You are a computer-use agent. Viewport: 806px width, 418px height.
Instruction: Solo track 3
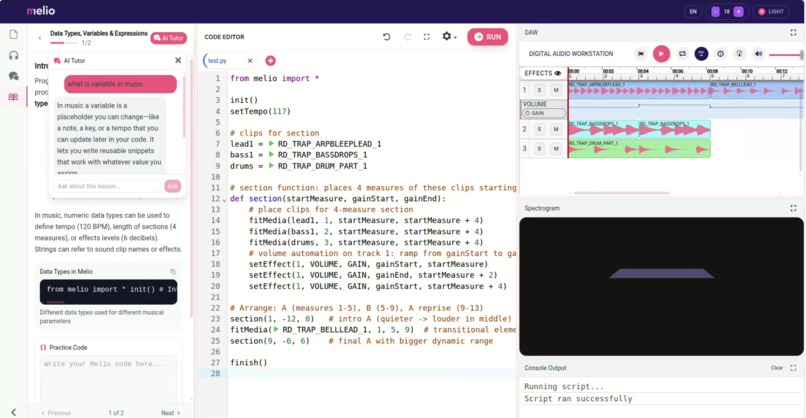[x=539, y=149]
